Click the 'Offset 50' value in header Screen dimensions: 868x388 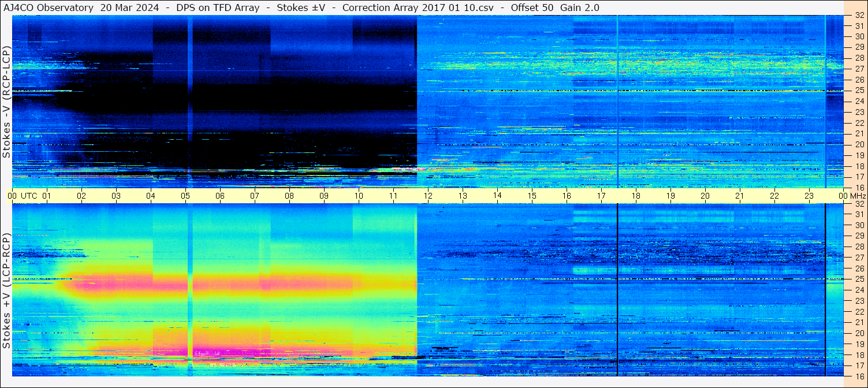coord(531,8)
